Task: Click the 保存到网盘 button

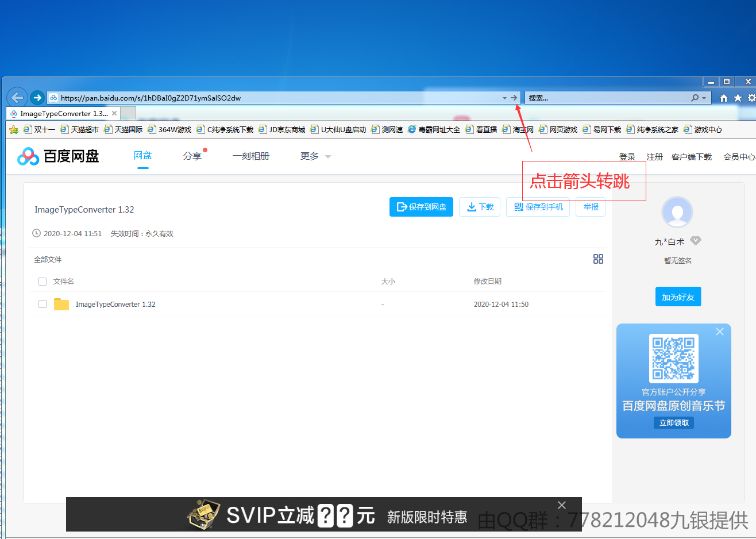Action: coord(421,207)
